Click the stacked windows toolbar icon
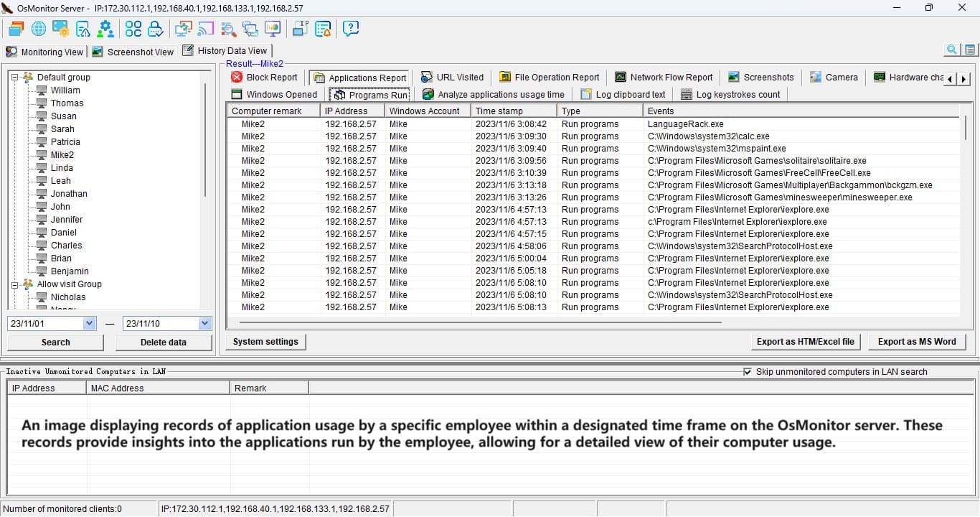The width and height of the screenshot is (980, 517). (x=16, y=29)
